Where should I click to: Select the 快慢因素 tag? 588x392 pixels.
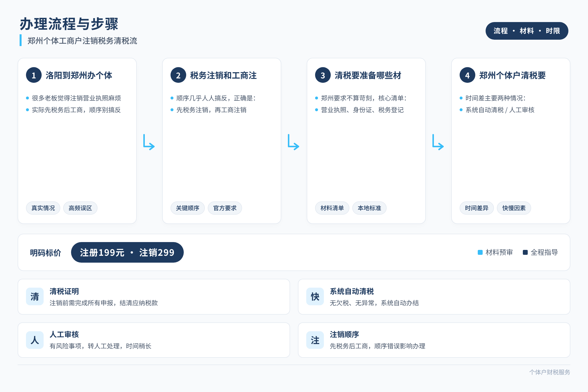514,208
